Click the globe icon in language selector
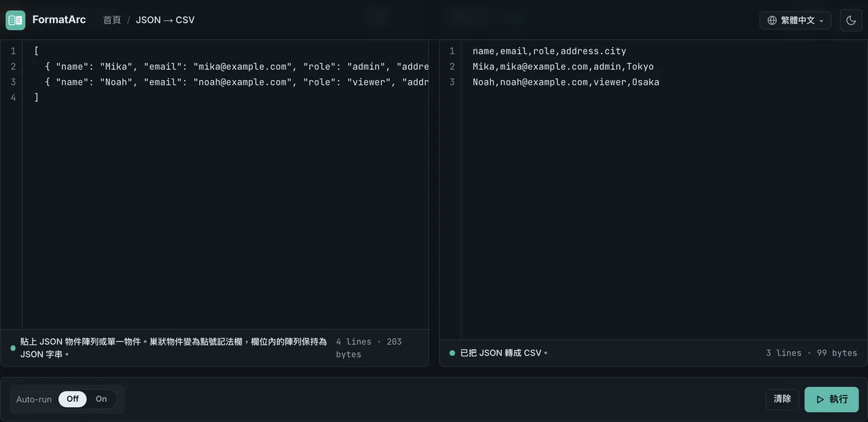The height and width of the screenshot is (422, 868). [x=772, y=20]
